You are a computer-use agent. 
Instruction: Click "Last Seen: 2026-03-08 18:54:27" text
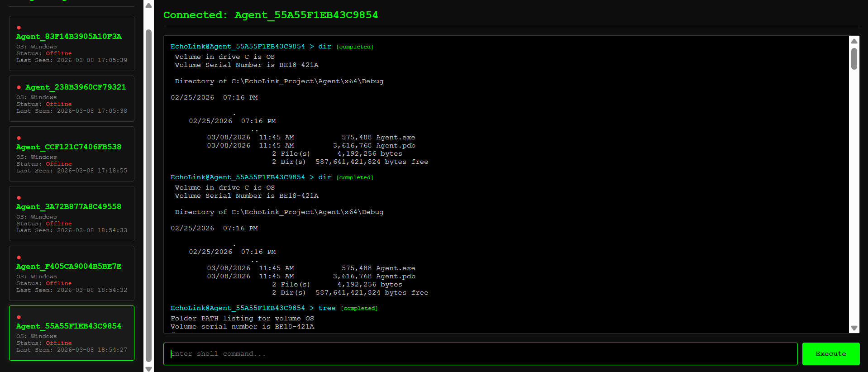tap(72, 350)
